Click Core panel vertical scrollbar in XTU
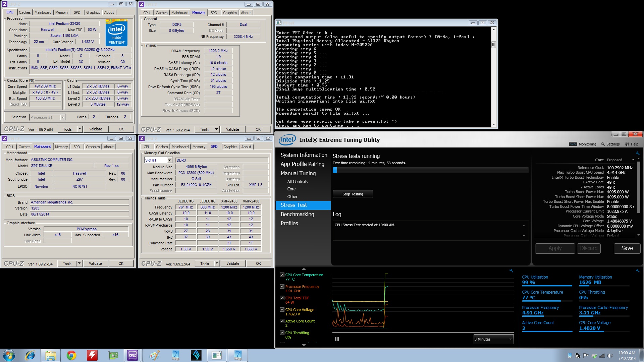Image resolution: width=644 pixels, height=362 pixels. click(x=638, y=198)
